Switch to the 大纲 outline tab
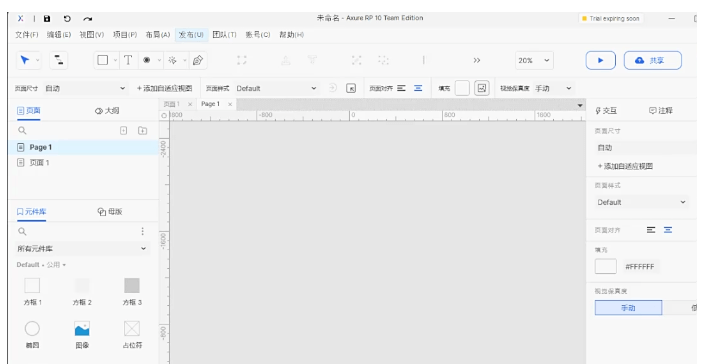Image resolution: width=710 pixels, height=364 pixels. [x=107, y=110]
